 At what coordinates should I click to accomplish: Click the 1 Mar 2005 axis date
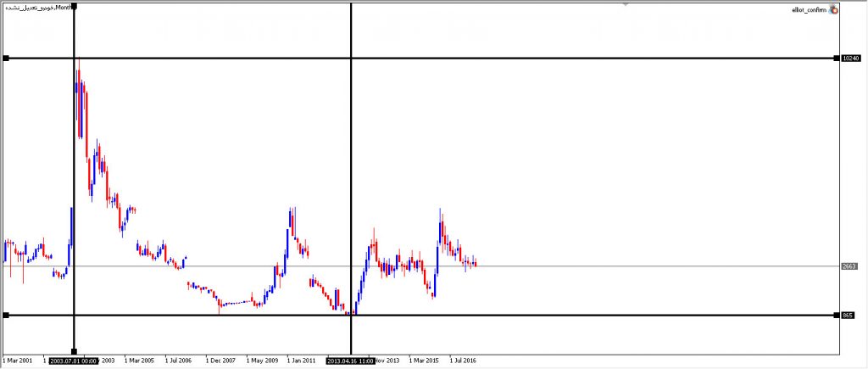point(140,361)
